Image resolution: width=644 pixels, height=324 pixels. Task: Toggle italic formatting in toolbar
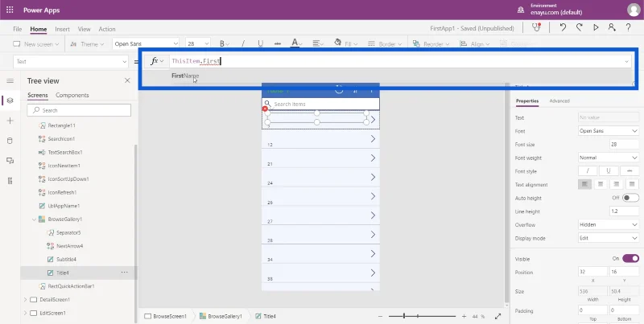coord(243,44)
